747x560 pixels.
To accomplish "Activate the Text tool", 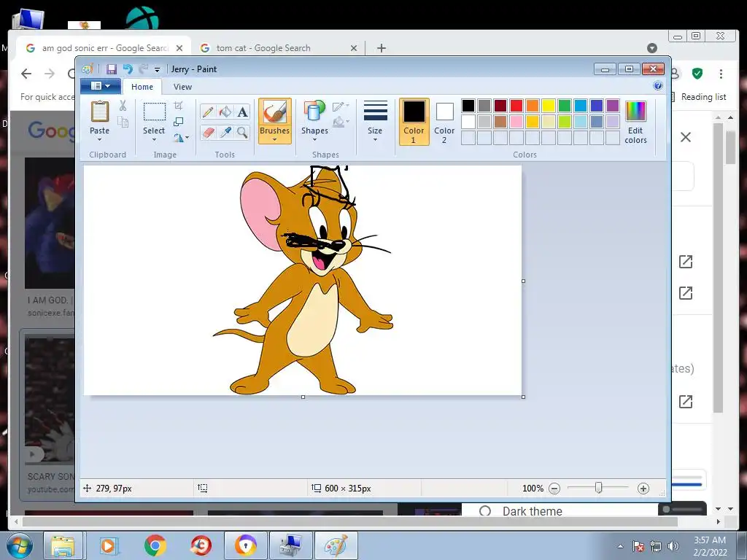I will click(x=242, y=112).
